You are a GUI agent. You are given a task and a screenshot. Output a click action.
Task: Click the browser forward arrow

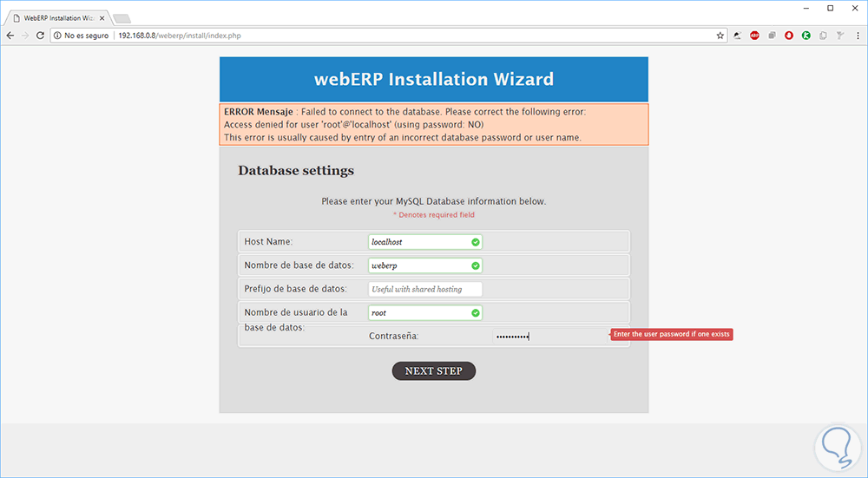[25, 36]
